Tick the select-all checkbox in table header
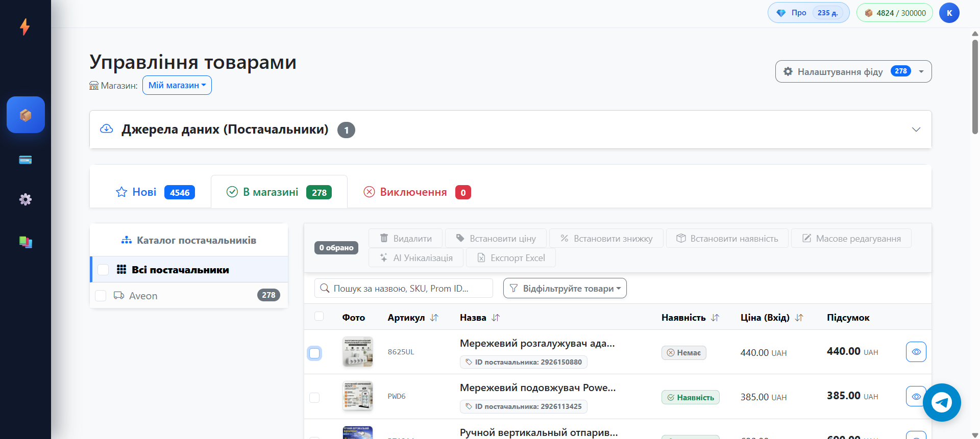 click(319, 316)
